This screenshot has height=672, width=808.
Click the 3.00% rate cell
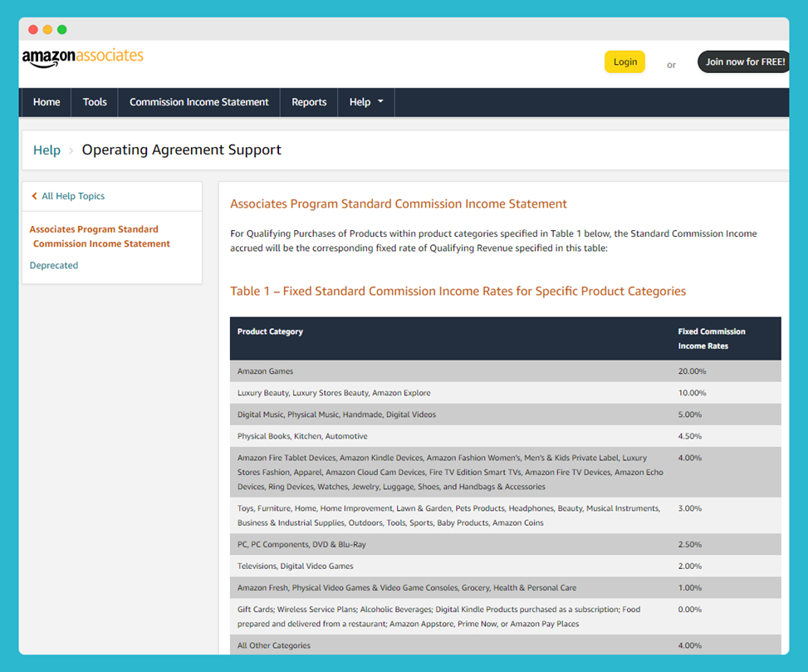click(690, 508)
